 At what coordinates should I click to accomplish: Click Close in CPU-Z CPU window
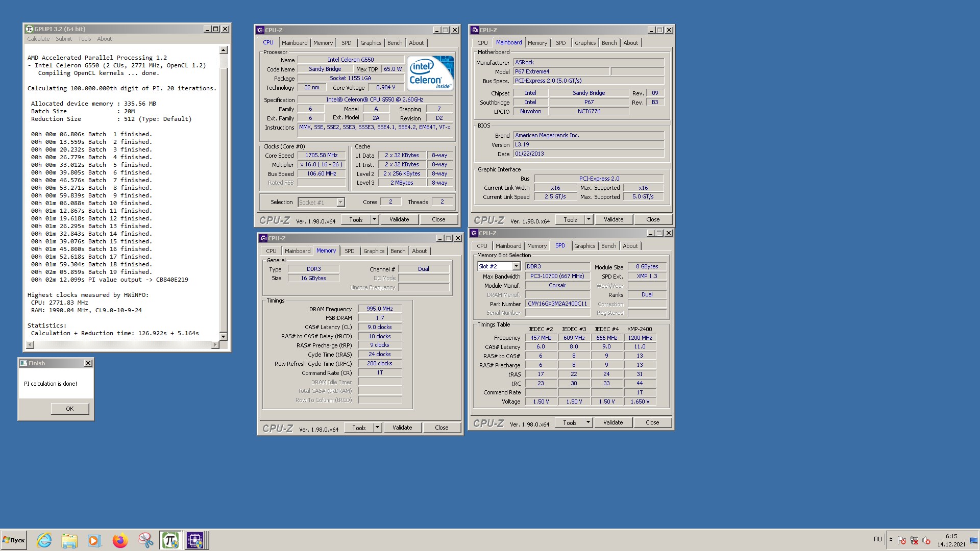click(x=438, y=219)
